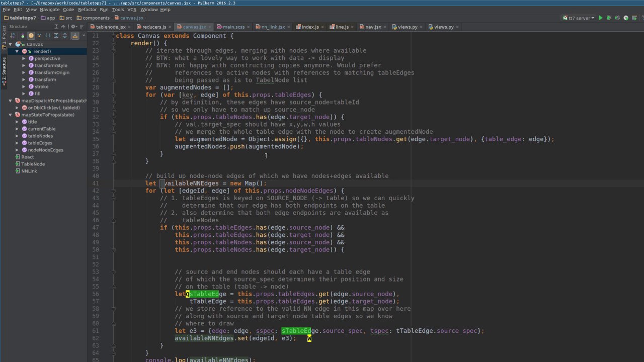Select nodeNodeEdges in Structure tree

(x=45, y=150)
